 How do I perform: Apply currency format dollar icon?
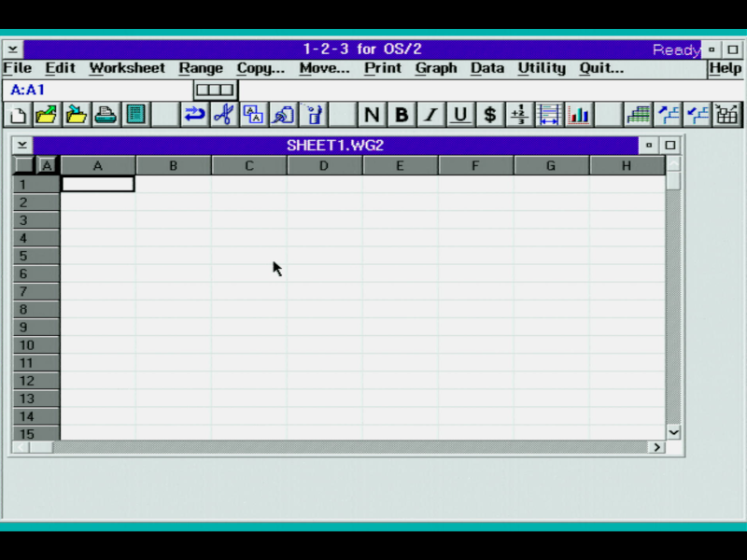click(489, 114)
